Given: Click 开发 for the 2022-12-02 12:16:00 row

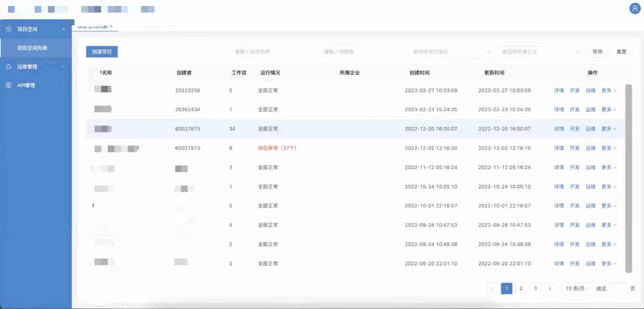Looking at the screenshot, I should coord(575,148).
